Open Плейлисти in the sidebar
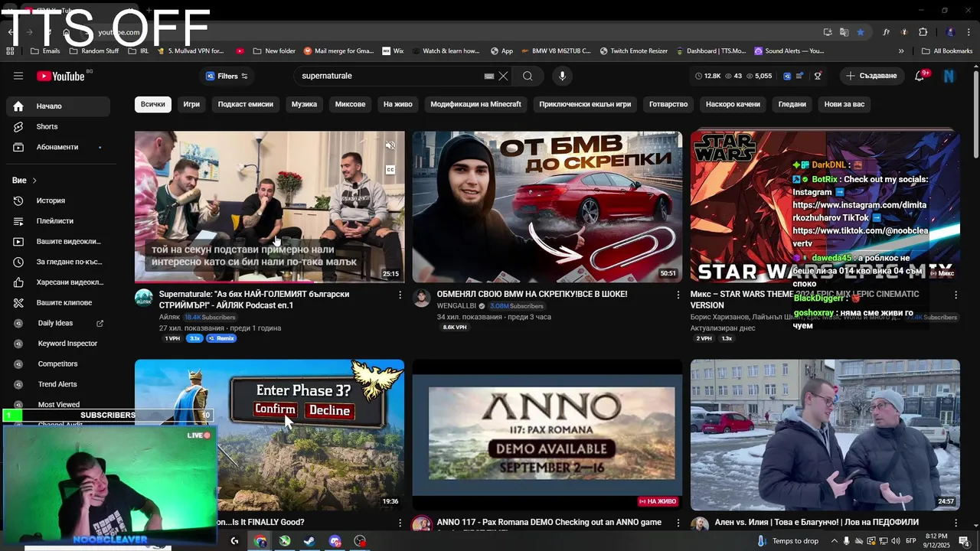Viewport: 980px width, 551px height. tap(58, 221)
